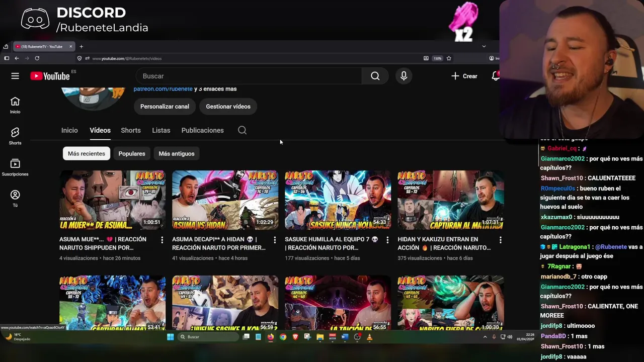This screenshot has height=362, width=644.
Task: Open the Windows Start menu
Action: (x=170, y=337)
